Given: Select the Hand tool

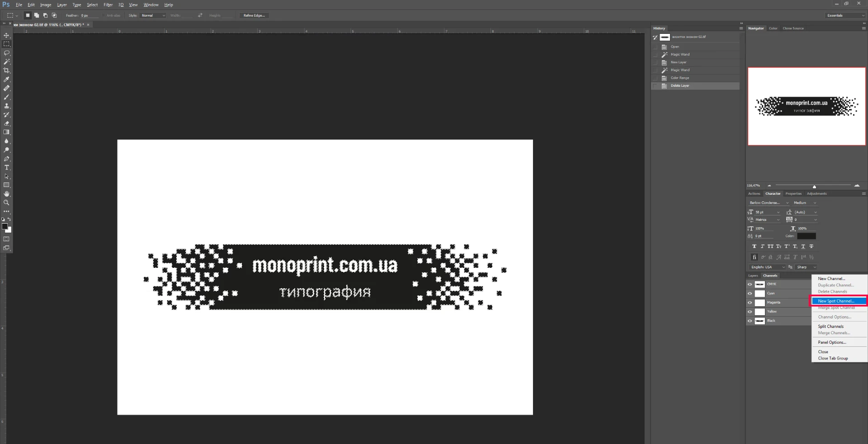Looking at the screenshot, I should coord(6,194).
